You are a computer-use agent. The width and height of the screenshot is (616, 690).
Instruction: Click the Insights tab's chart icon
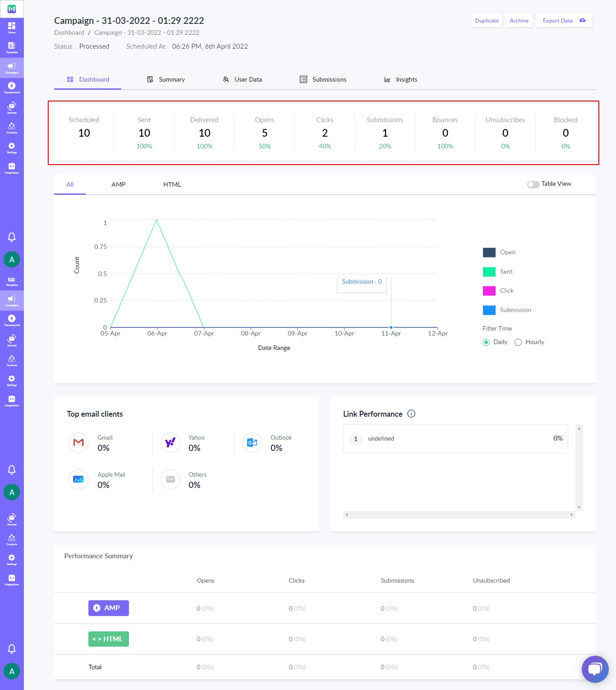click(387, 79)
